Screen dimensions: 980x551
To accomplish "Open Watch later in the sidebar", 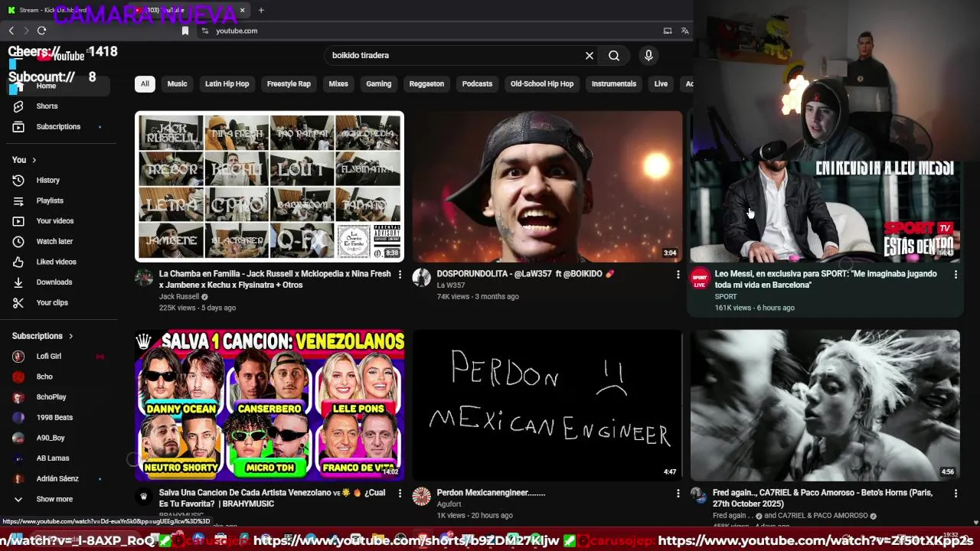I will (x=55, y=241).
